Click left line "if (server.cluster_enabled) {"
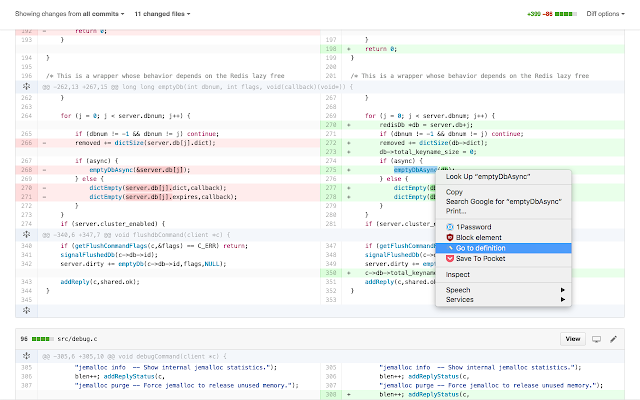 pyautogui.click(x=113, y=224)
